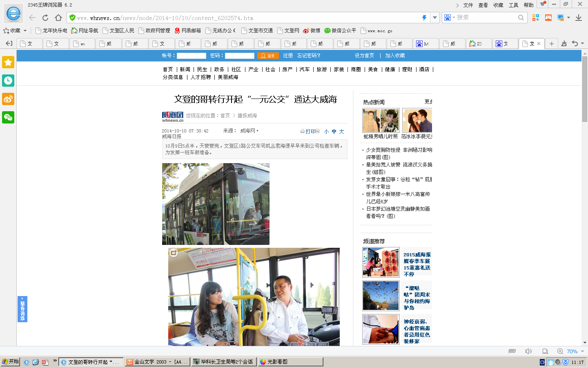Click the 帐号 account input field
This screenshot has width=588, height=368.
click(x=191, y=56)
